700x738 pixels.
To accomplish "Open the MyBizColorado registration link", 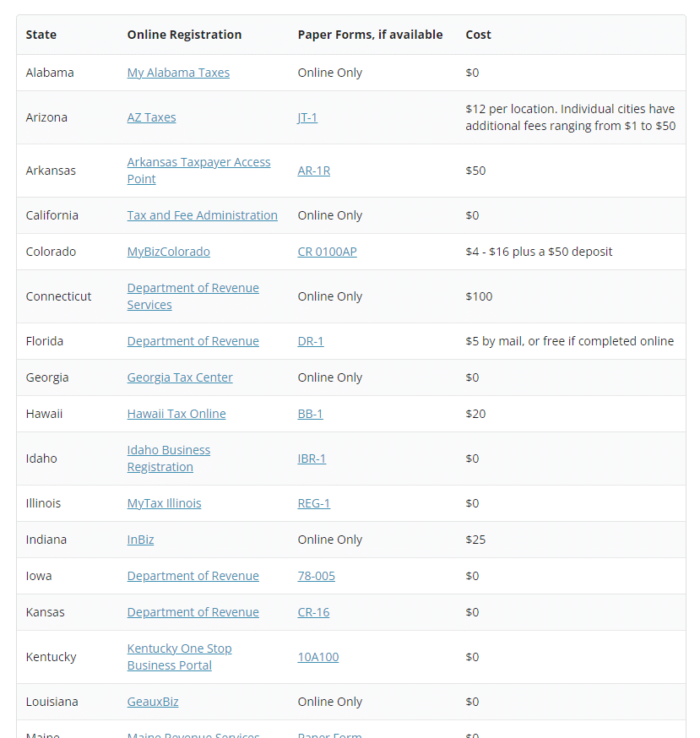I will 168,252.
